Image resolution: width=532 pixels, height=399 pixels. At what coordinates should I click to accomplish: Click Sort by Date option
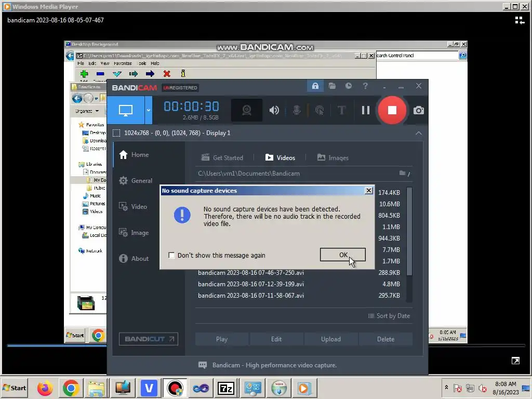click(389, 316)
